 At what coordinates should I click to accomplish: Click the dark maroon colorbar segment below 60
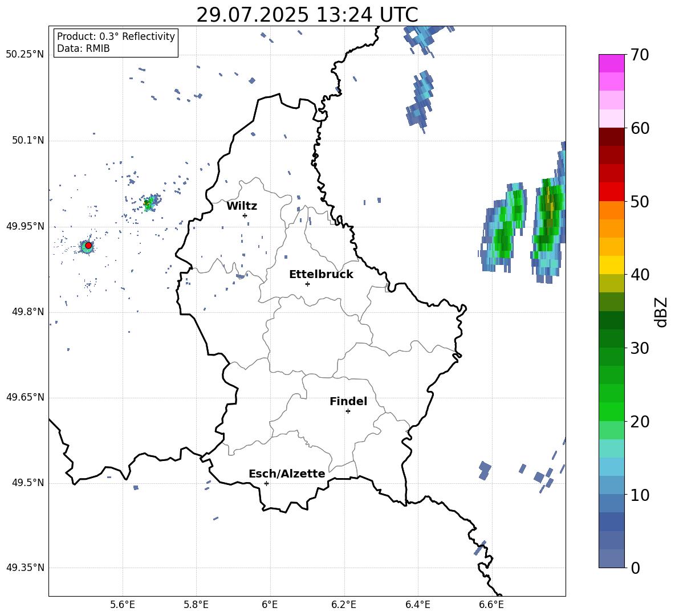(611, 136)
